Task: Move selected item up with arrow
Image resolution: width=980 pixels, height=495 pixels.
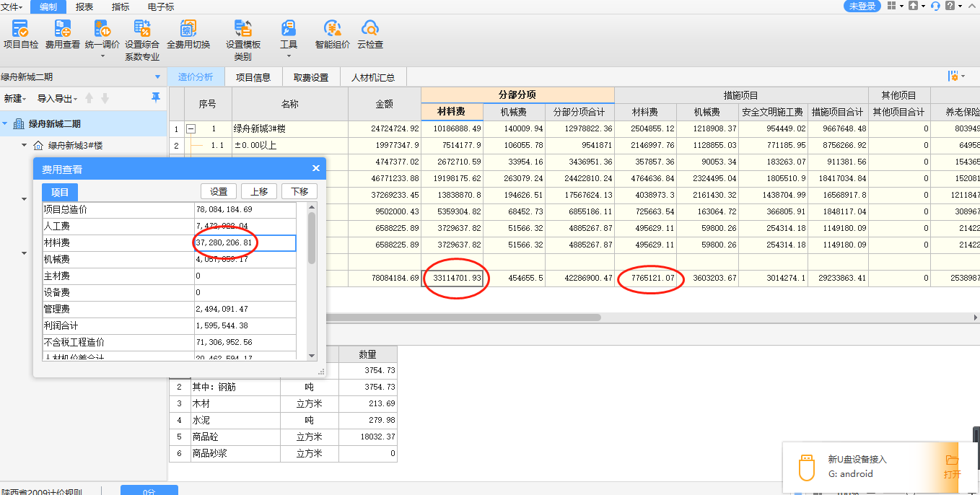Action: tap(89, 98)
